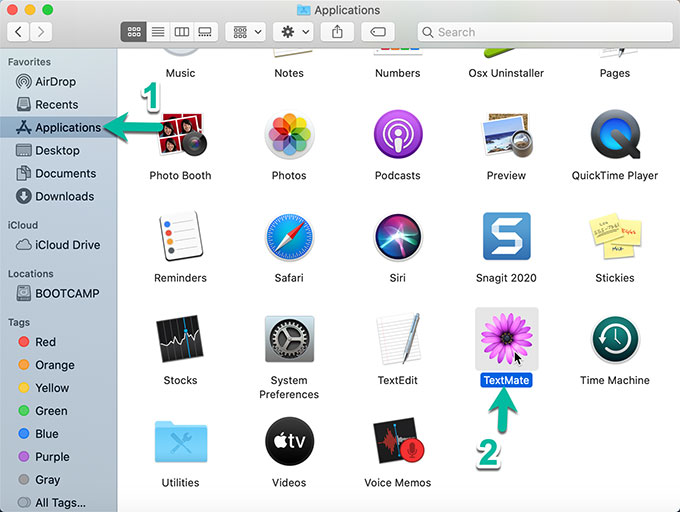Switch to list view

tap(158, 32)
